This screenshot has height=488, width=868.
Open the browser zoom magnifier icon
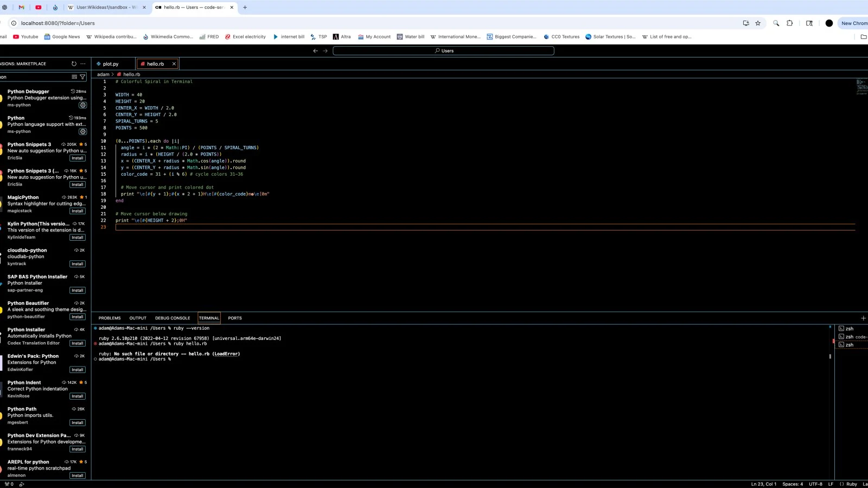click(776, 23)
